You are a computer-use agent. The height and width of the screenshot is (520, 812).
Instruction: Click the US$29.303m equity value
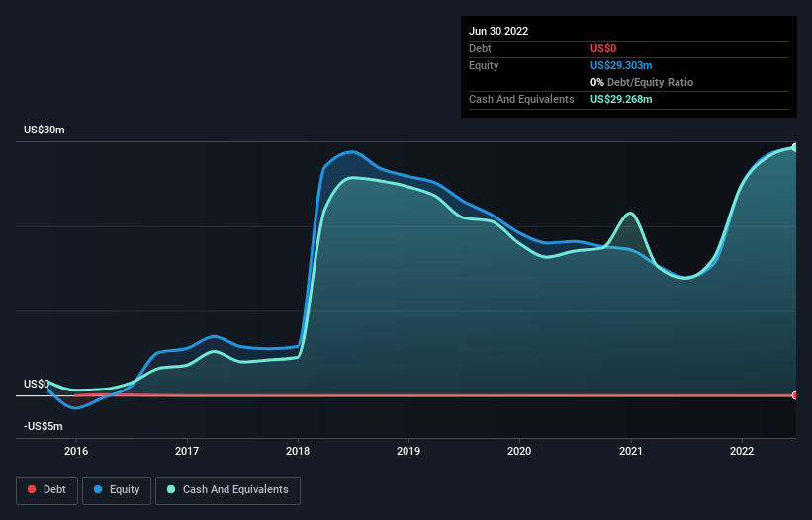[x=621, y=65]
